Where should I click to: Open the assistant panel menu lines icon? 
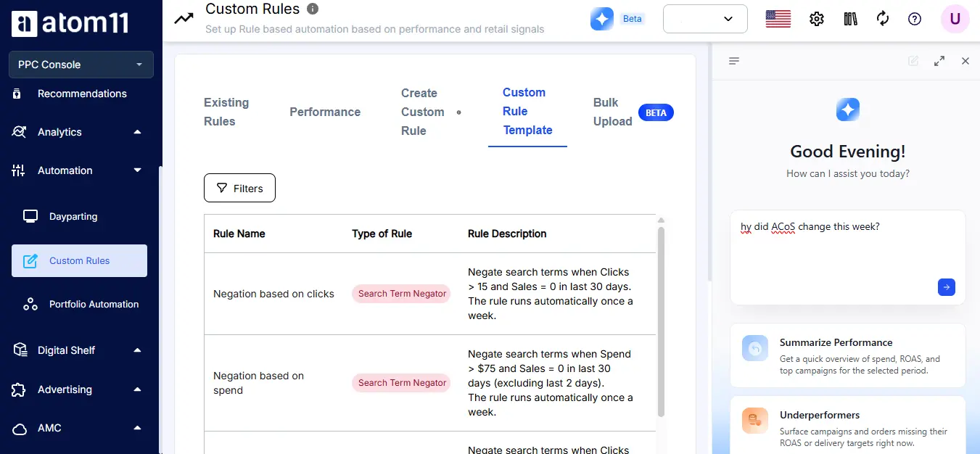[734, 61]
